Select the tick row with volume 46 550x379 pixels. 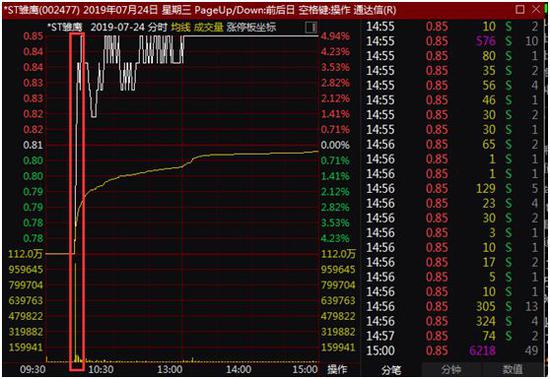coord(452,100)
